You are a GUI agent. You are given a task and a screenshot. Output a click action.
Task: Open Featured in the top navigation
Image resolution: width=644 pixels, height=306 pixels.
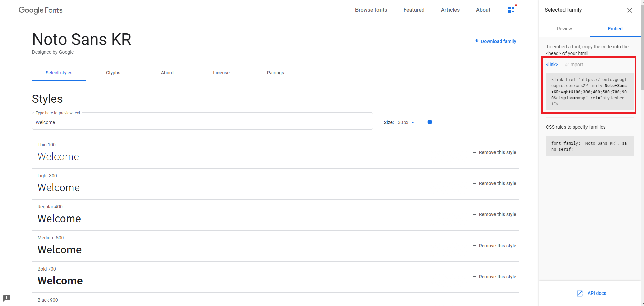414,10
